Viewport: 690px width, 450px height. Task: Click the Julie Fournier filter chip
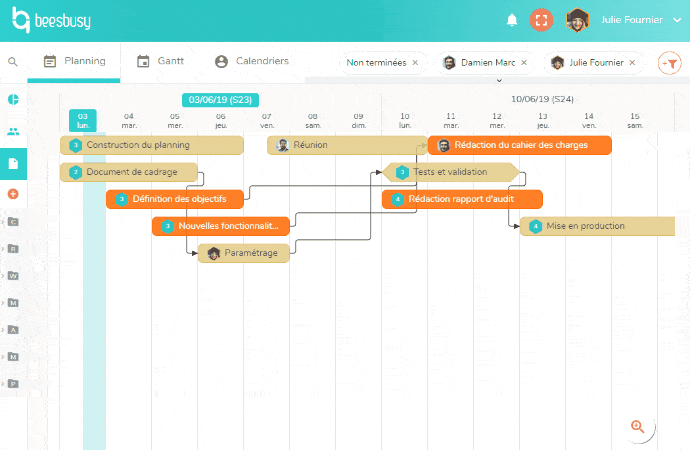[x=594, y=62]
